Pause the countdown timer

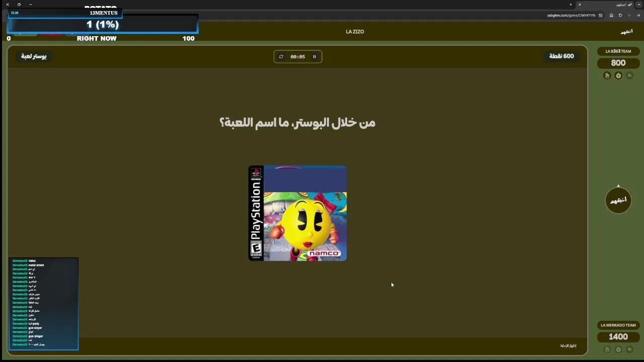314,57
